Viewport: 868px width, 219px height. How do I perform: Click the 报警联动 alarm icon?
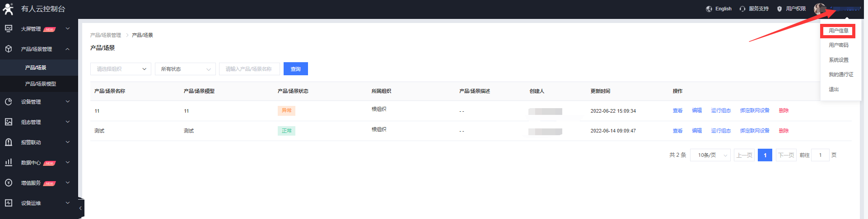click(9, 142)
